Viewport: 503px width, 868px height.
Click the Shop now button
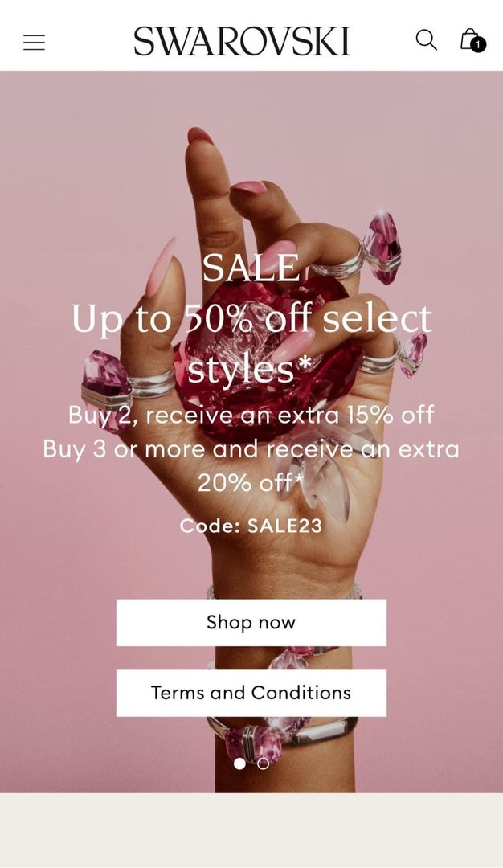point(251,622)
